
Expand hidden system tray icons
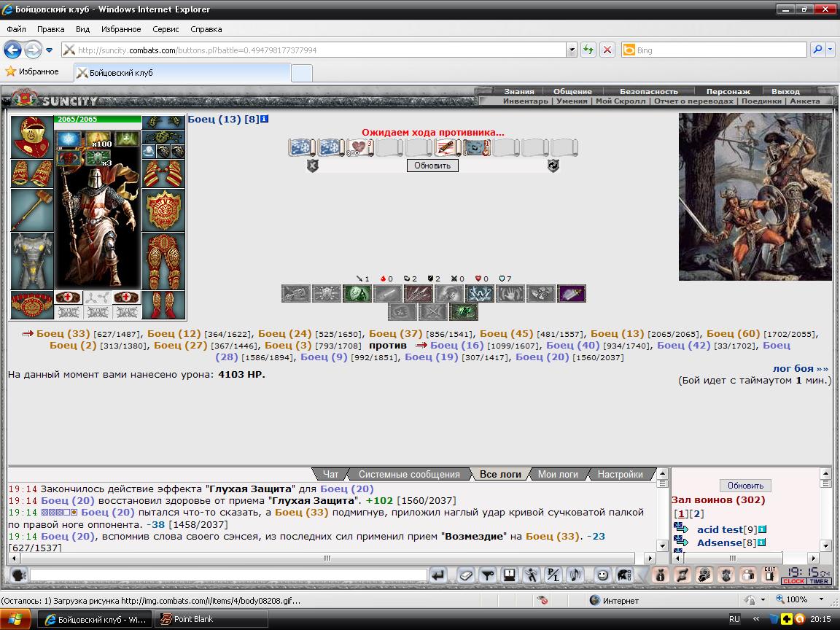pyautogui.click(x=756, y=619)
